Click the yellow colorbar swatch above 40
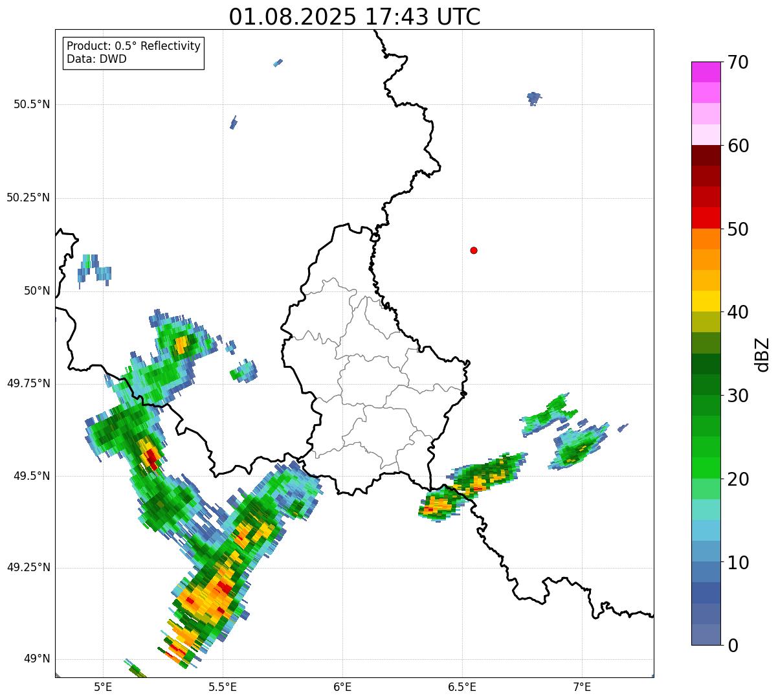This screenshot has height=700, width=778. point(706,301)
